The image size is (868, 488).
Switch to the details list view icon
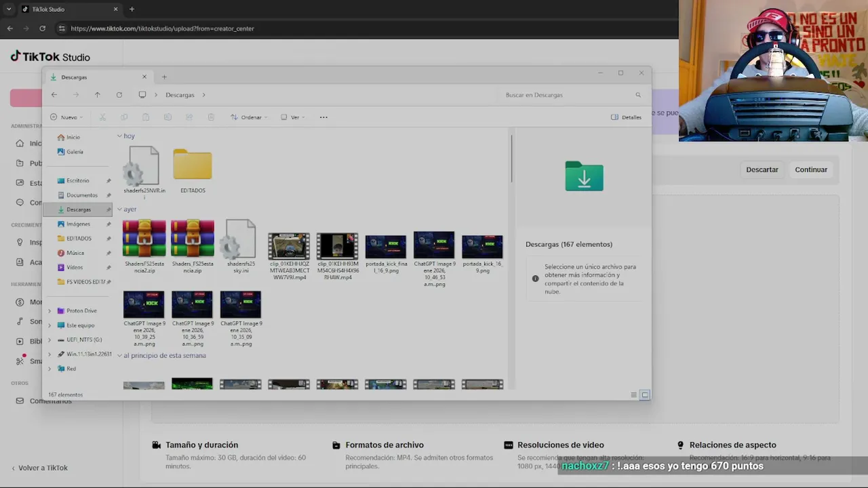coord(634,395)
